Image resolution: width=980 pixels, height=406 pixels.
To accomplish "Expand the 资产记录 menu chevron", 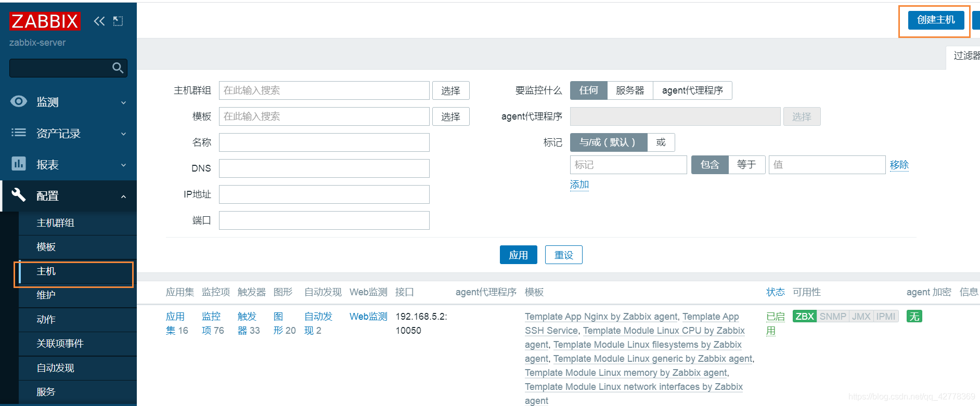I will 124,134.
